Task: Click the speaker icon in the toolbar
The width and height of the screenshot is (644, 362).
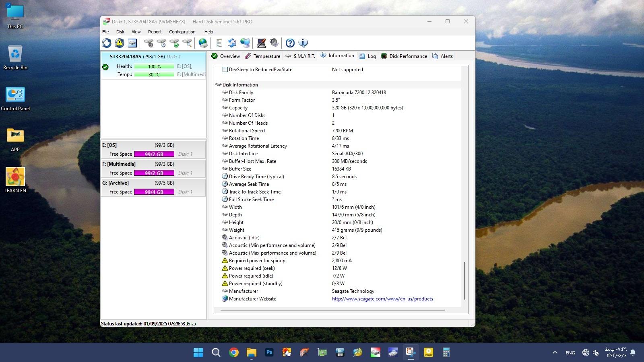Action: coord(274,43)
